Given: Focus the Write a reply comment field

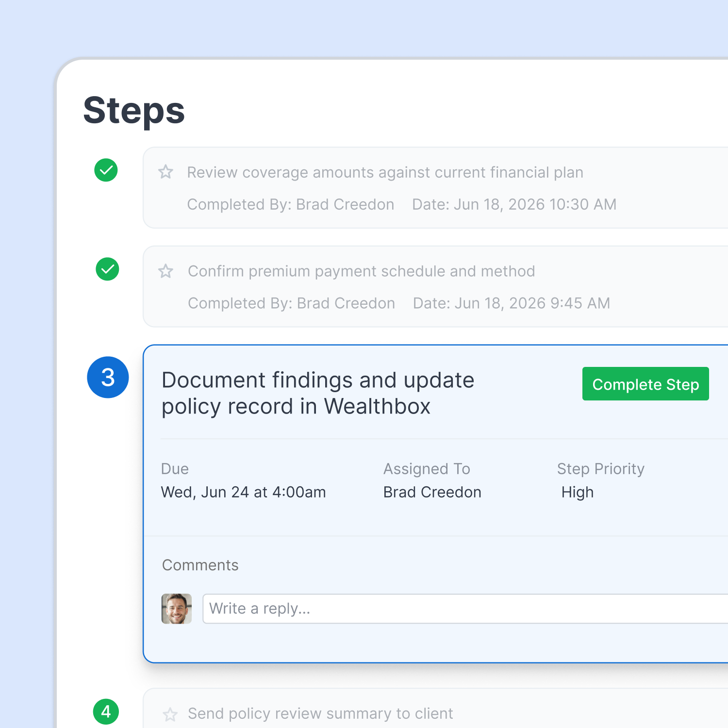Looking at the screenshot, I should pos(466,609).
